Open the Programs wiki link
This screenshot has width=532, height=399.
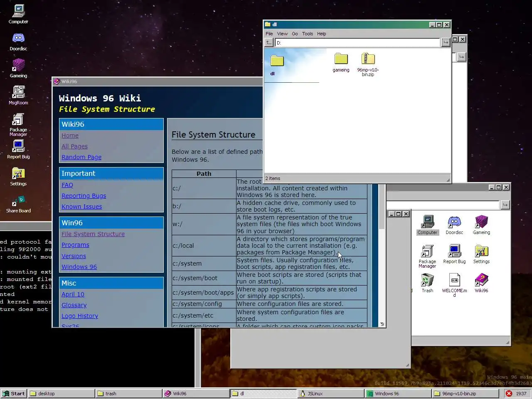tap(75, 245)
